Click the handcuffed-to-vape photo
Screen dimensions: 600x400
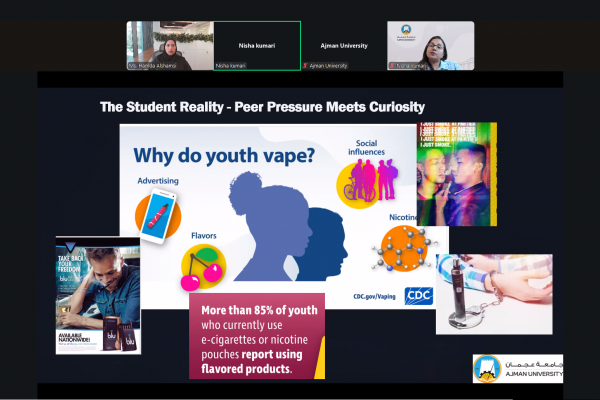494,294
